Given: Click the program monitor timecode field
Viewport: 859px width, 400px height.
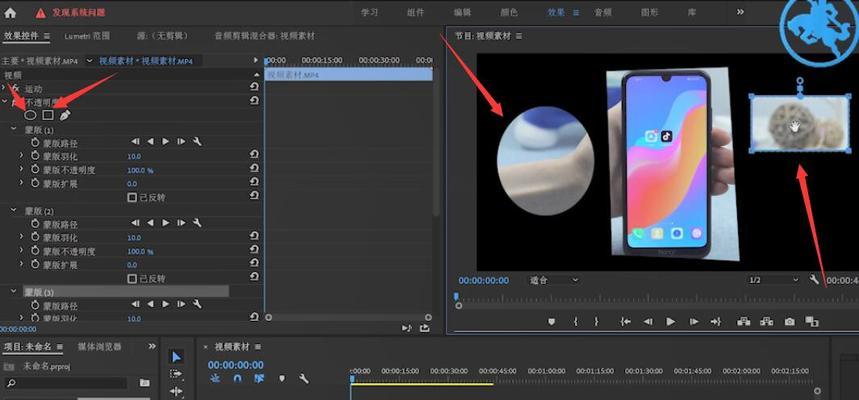Looking at the screenshot, I should point(483,280).
